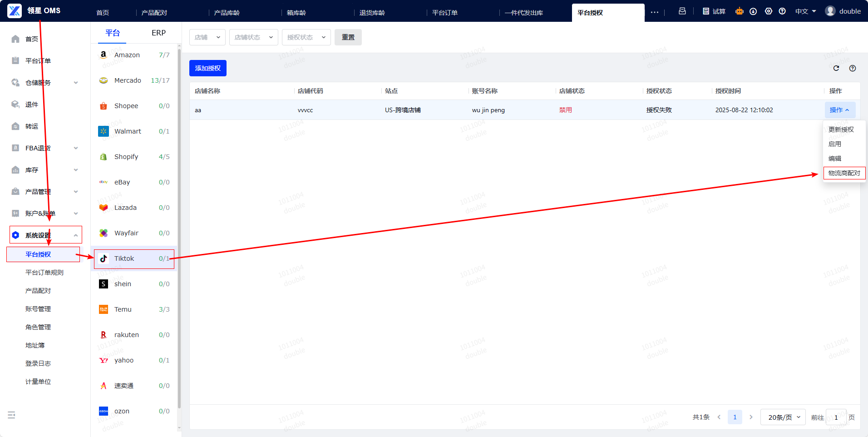Viewport: 868px width, 437px height.
Task: Select Amazon platform in the list
Action: coord(134,55)
